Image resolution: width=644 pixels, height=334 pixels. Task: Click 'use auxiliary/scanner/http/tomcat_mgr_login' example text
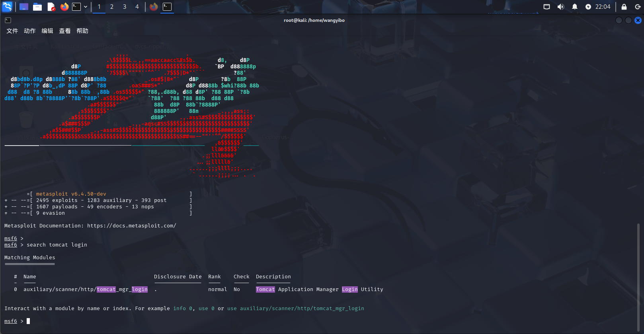[x=296, y=309]
